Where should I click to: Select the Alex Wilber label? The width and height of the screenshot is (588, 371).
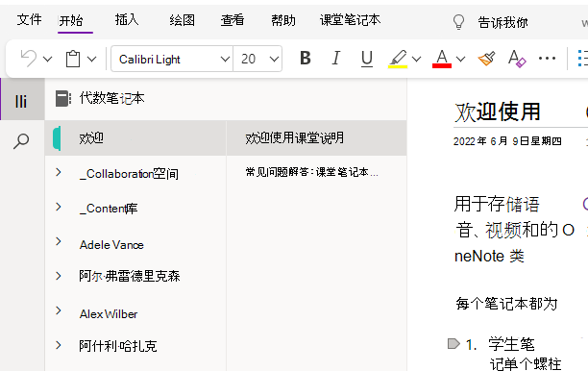109,314
